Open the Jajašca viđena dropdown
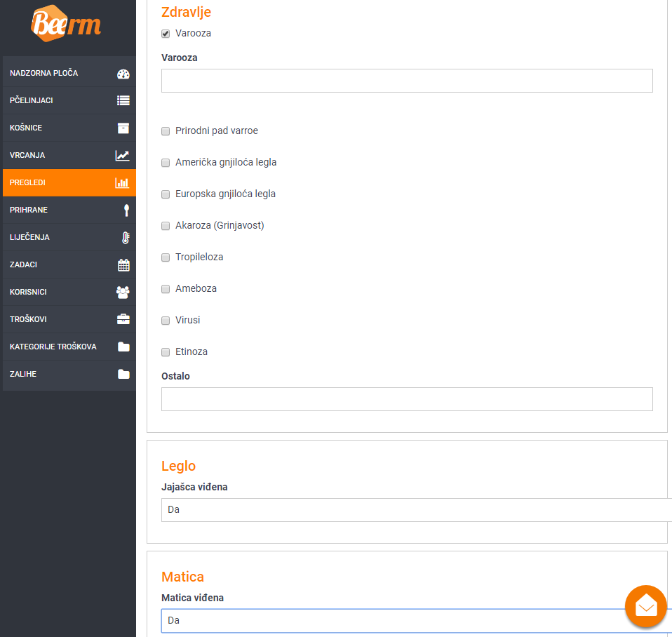 (x=416, y=510)
